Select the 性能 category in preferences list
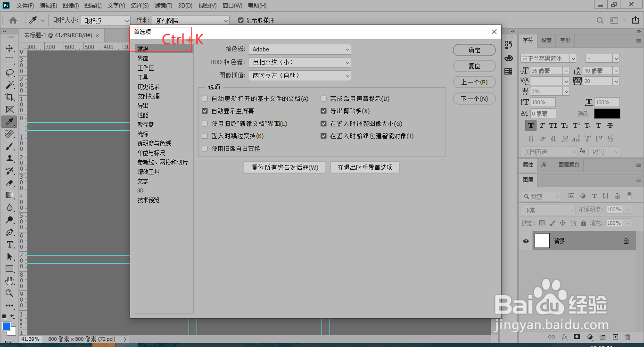 [x=142, y=115]
